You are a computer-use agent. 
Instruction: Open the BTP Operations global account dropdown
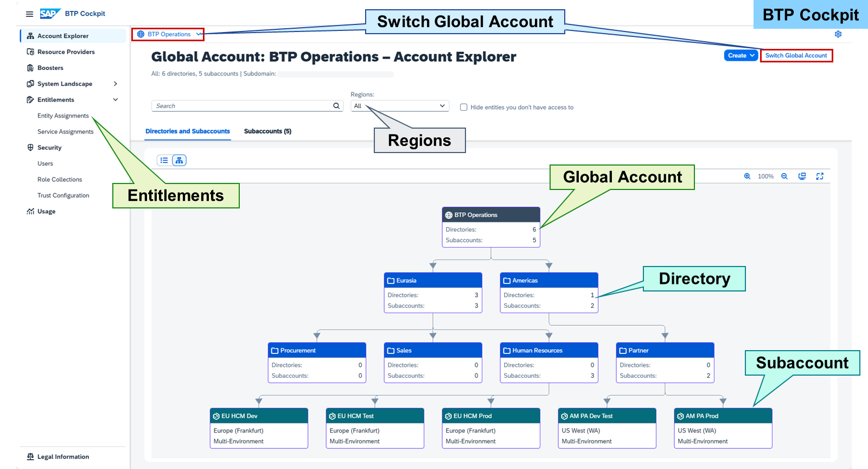[168, 34]
